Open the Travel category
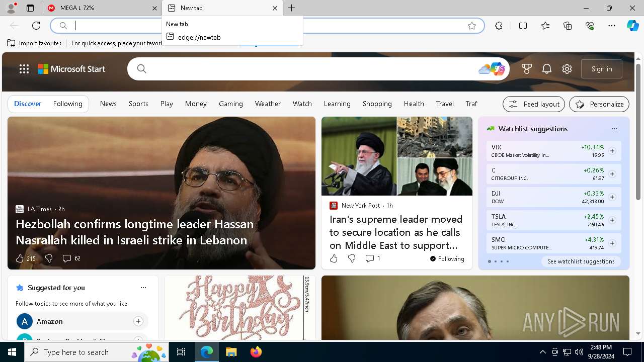 [x=445, y=104]
